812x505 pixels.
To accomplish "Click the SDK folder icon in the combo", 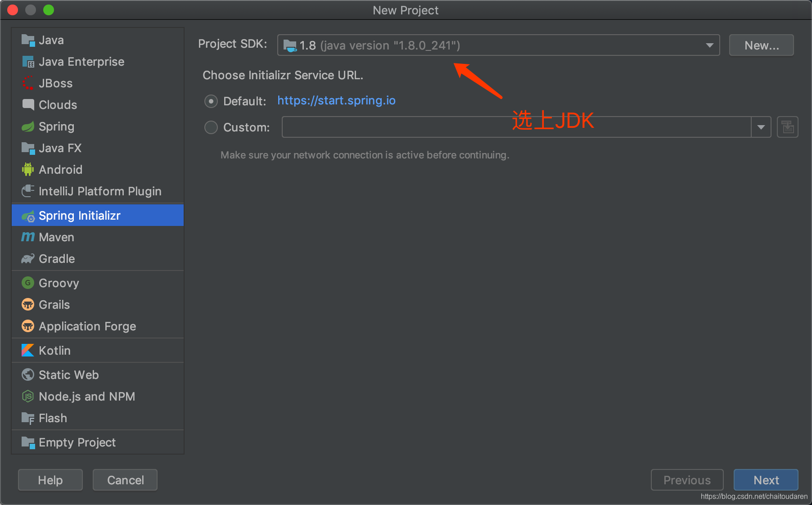I will (x=290, y=45).
